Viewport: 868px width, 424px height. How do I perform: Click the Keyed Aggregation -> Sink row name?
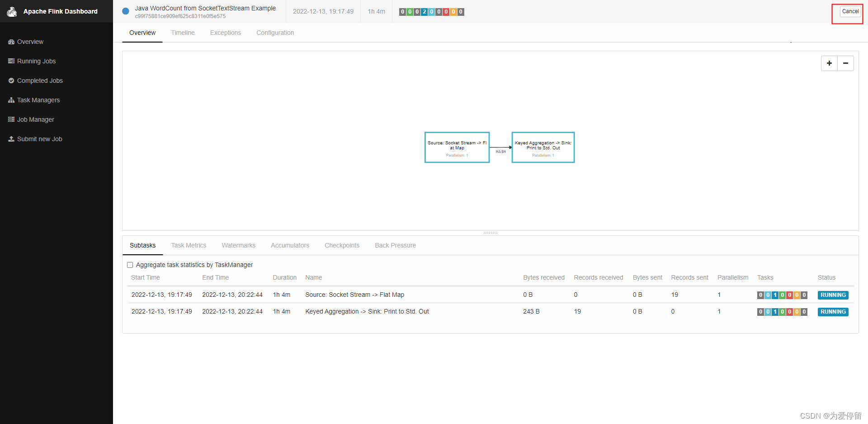pyautogui.click(x=367, y=311)
